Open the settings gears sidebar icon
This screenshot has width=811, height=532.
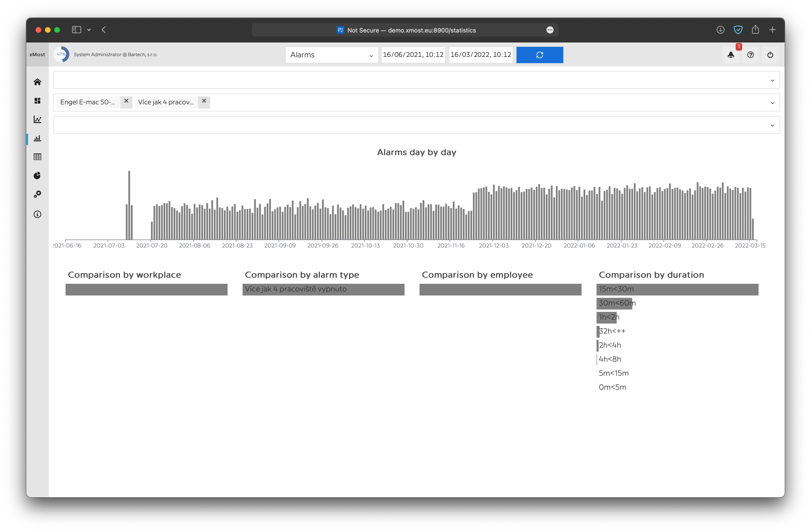(x=37, y=194)
